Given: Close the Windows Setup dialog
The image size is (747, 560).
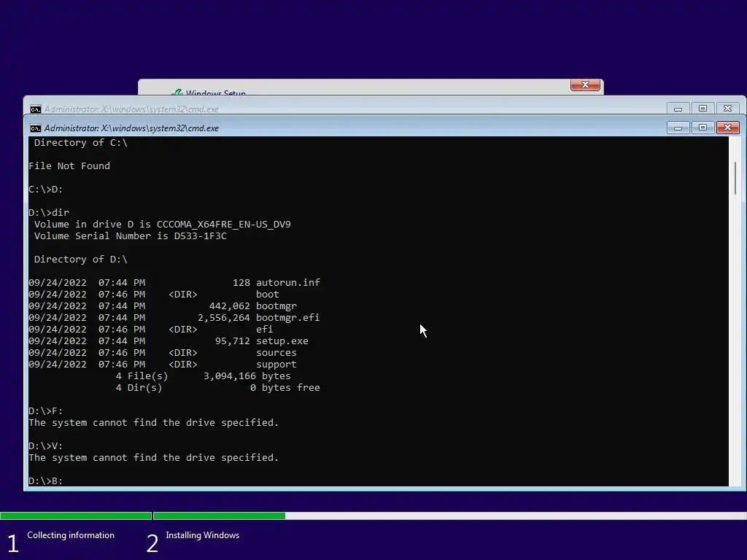Looking at the screenshot, I should (585, 85).
